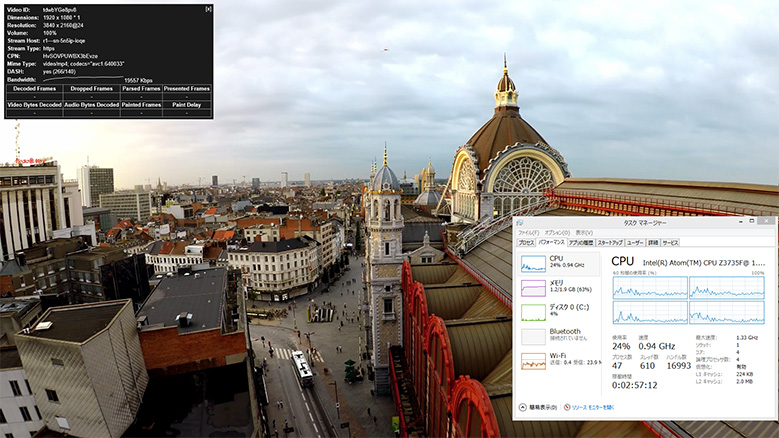Switch to the プロセス tab
The image size is (779, 438).
[x=526, y=243]
